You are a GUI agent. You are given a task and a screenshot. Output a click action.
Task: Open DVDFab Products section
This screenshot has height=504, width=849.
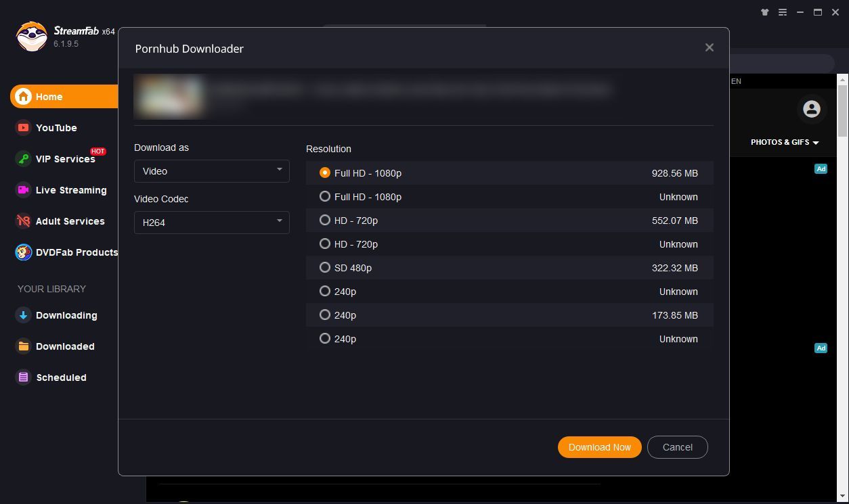pyautogui.click(x=77, y=252)
